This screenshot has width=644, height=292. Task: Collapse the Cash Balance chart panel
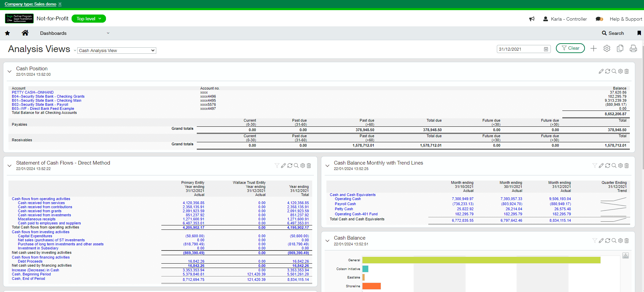click(x=327, y=241)
